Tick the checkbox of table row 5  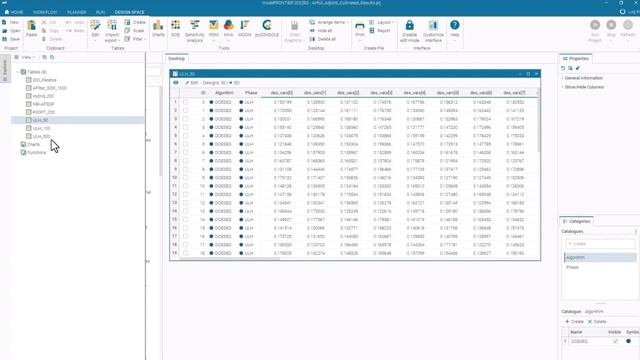[185, 136]
